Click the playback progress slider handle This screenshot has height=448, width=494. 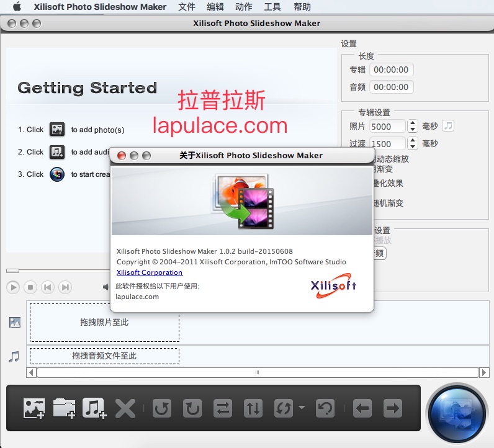pyautogui.click(x=12, y=271)
